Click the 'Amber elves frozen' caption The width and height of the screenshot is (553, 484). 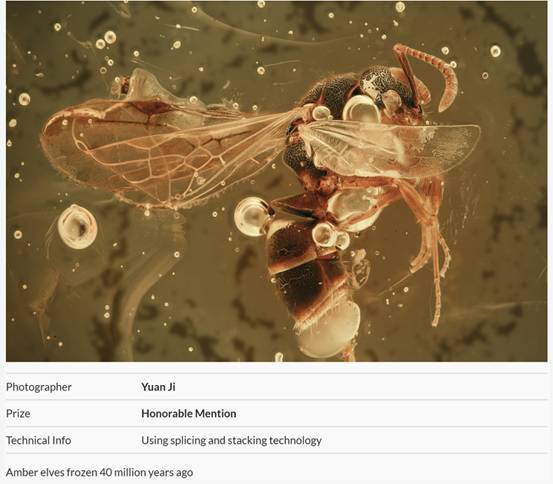coord(99,472)
